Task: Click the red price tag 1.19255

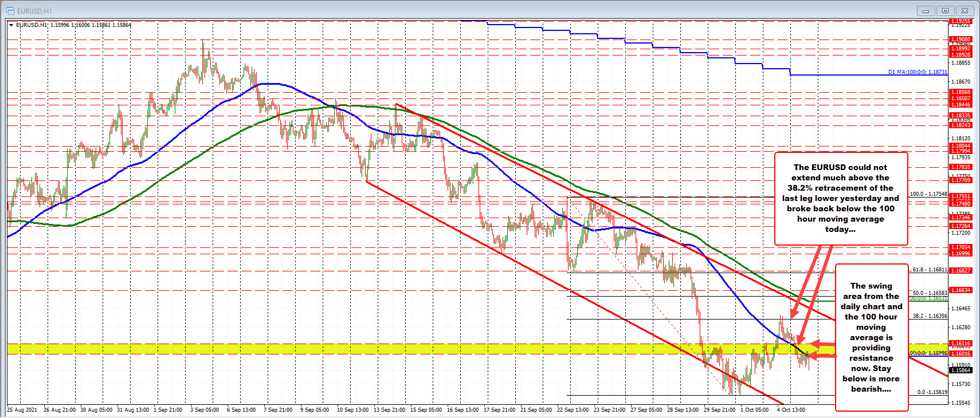Action: pyautogui.click(x=961, y=21)
